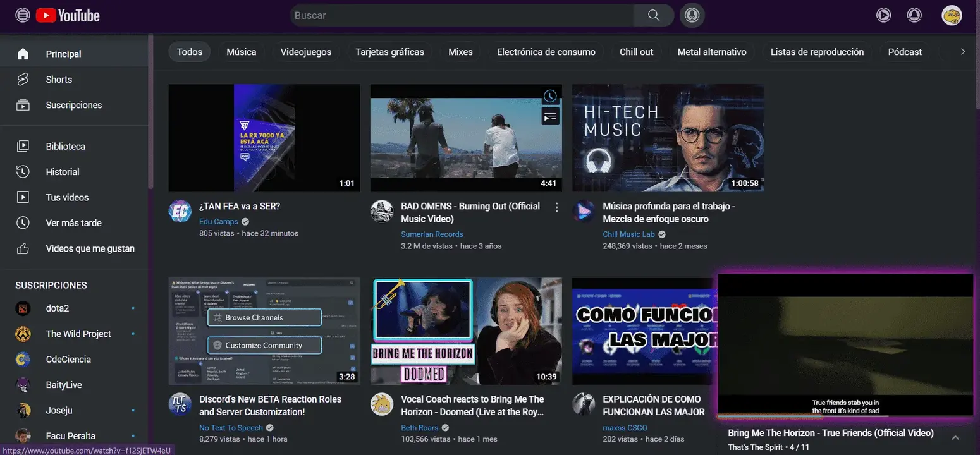Select the Tarjetas gráficas chip

390,52
